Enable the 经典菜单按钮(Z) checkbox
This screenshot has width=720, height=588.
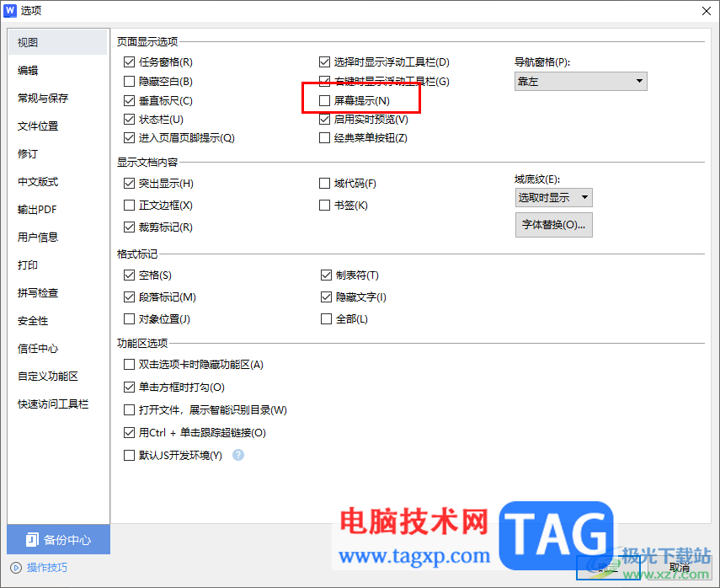tap(325, 138)
